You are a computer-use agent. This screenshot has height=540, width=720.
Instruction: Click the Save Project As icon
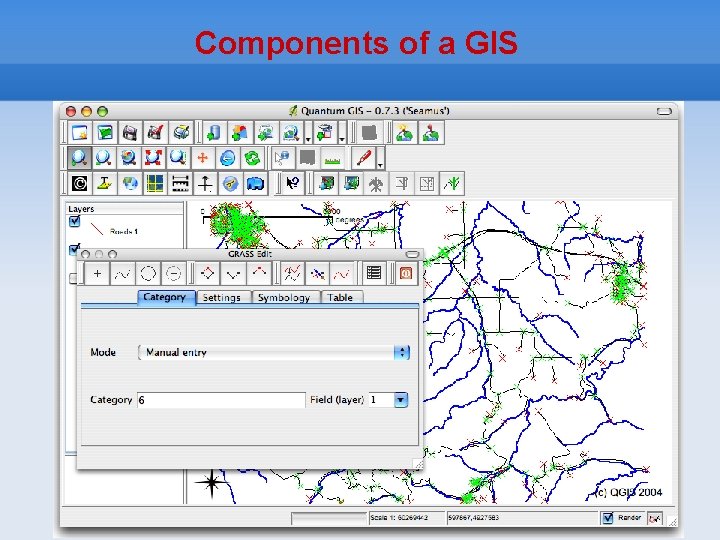tap(155, 133)
